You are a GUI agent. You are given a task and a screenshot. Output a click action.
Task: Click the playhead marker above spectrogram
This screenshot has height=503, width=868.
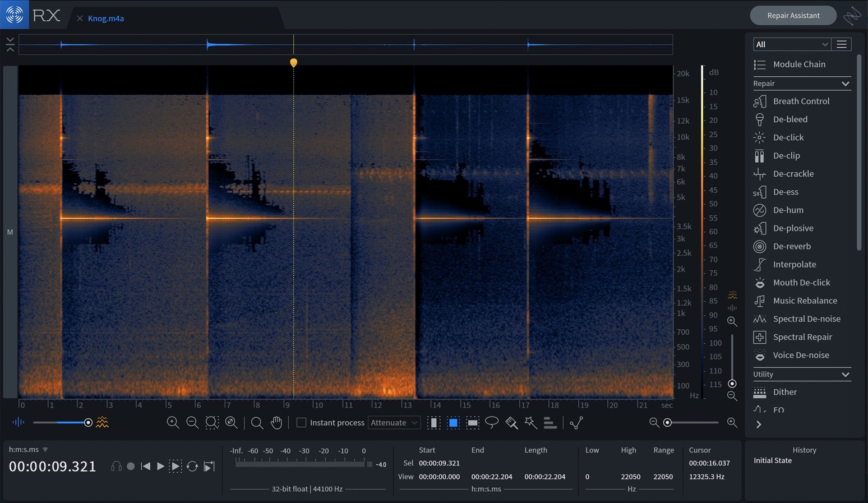pos(293,63)
